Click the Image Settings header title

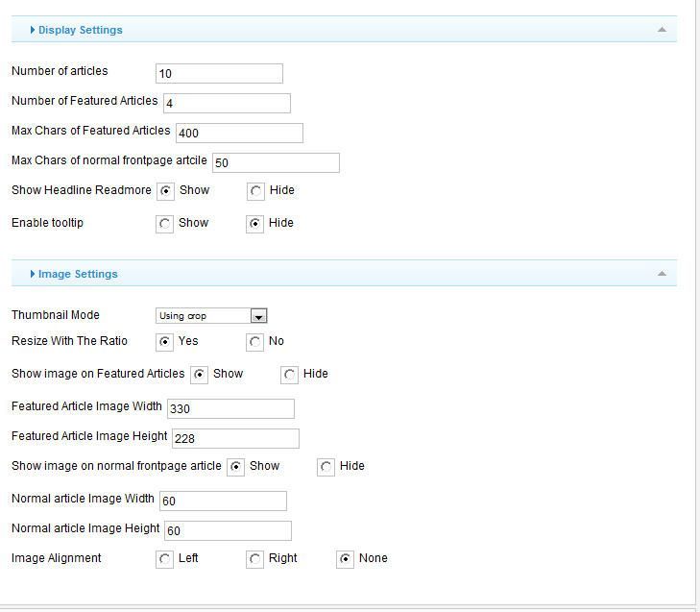(x=78, y=274)
